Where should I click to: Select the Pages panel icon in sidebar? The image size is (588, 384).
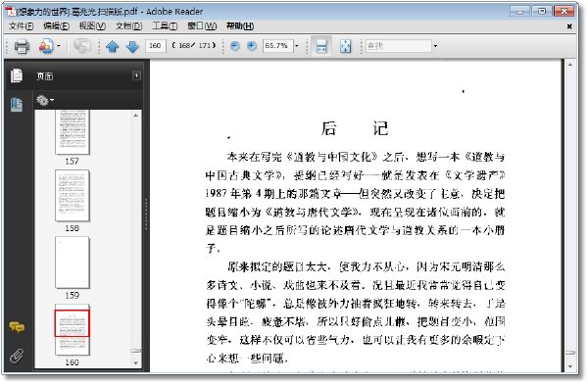coord(17,75)
